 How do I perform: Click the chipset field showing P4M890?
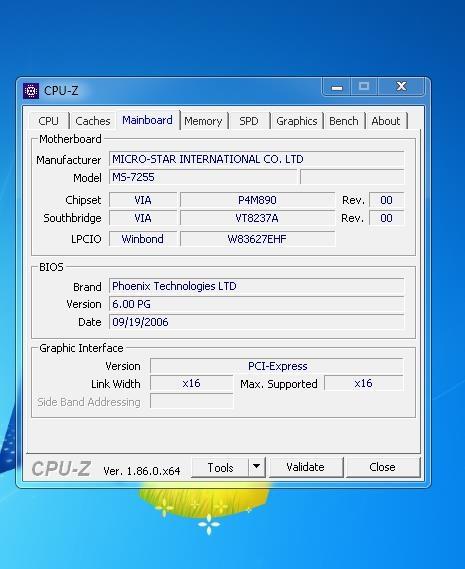257,200
